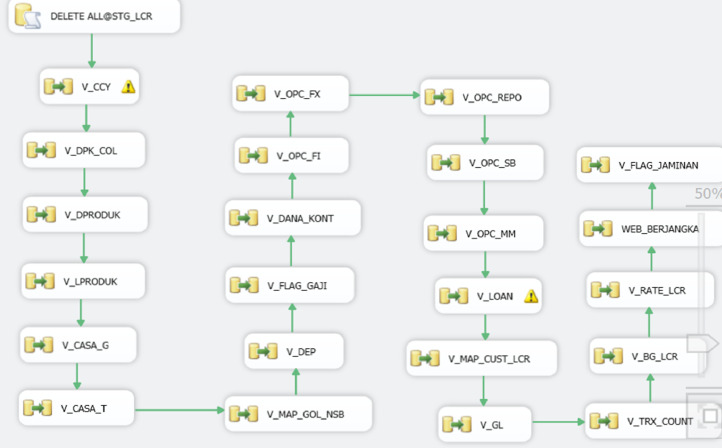Click the V_OPC_FX data flow icon
This screenshot has height=448, width=722.
tap(250, 94)
